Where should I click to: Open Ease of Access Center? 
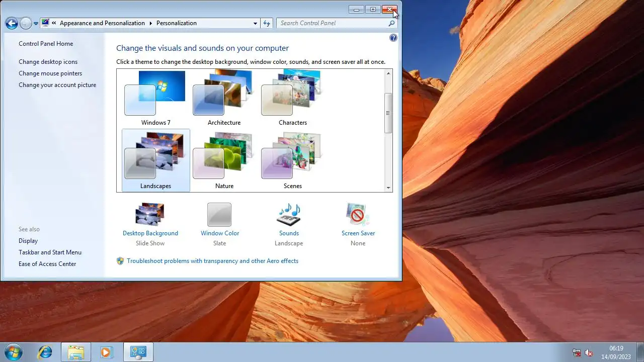click(47, 264)
